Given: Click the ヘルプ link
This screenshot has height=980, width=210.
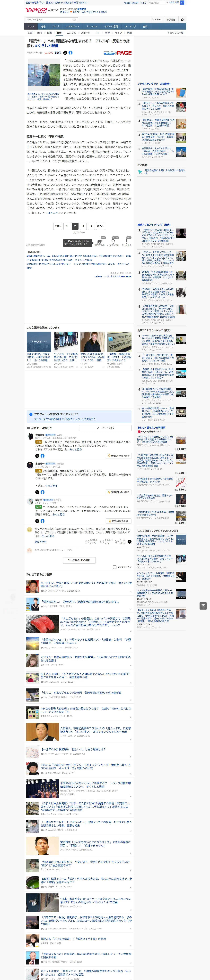Looking at the screenshot, I should 143,3.
